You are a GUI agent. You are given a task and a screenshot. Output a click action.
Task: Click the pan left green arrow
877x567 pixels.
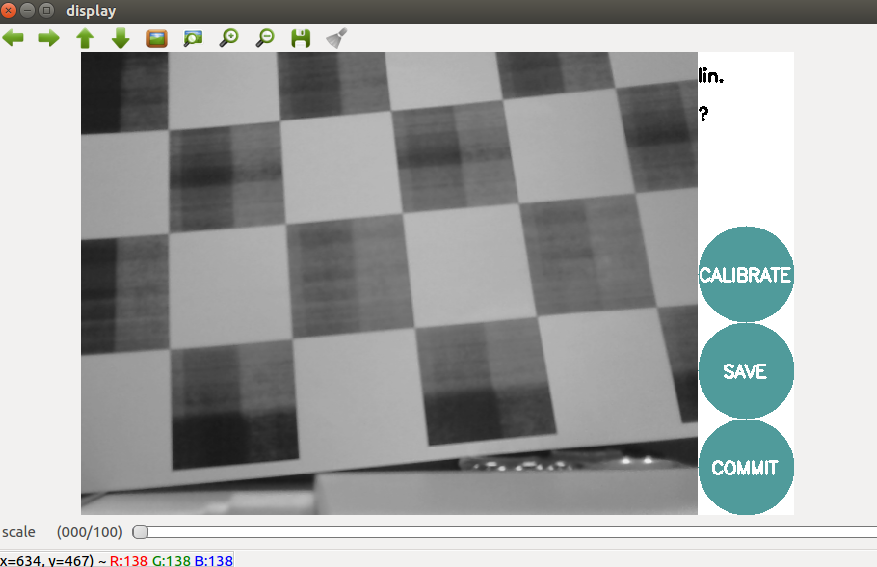click(13, 38)
